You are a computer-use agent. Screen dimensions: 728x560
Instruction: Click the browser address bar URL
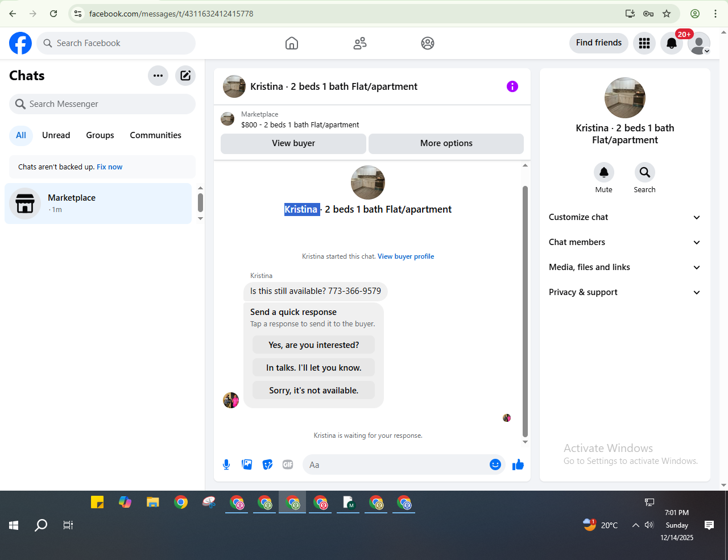pyautogui.click(x=171, y=14)
